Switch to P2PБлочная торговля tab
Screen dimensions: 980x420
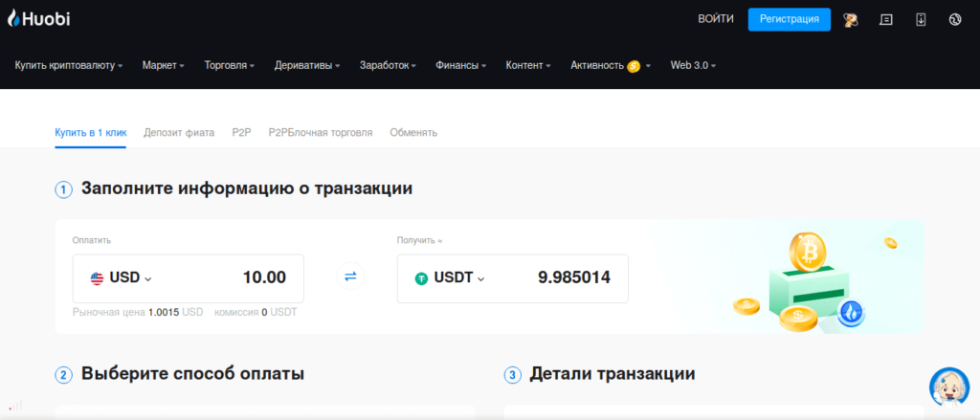321,132
